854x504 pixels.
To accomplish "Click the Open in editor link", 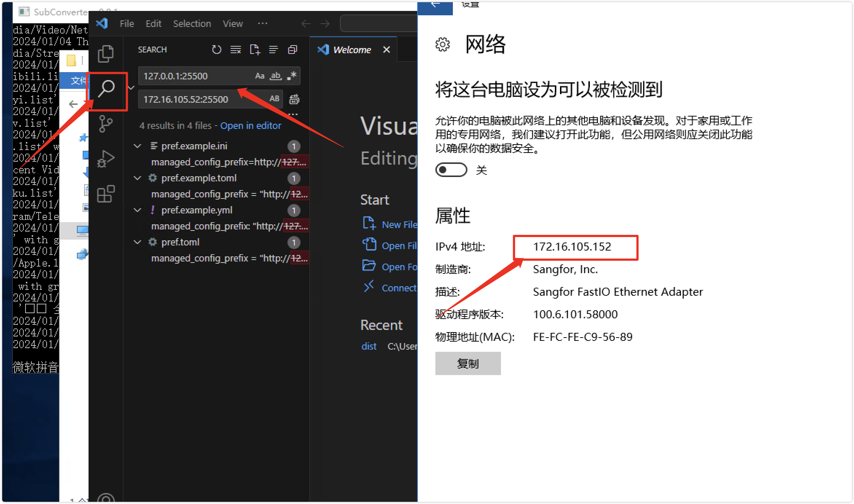I will click(x=251, y=126).
